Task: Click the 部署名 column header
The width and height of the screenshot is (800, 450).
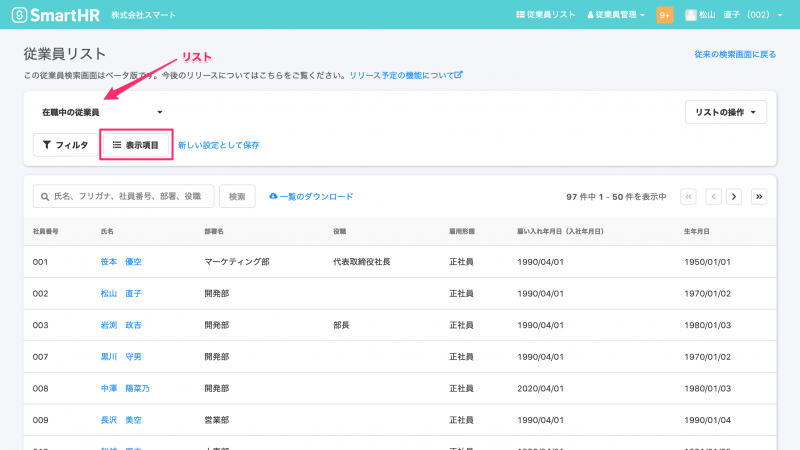Action: pyautogui.click(x=214, y=232)
